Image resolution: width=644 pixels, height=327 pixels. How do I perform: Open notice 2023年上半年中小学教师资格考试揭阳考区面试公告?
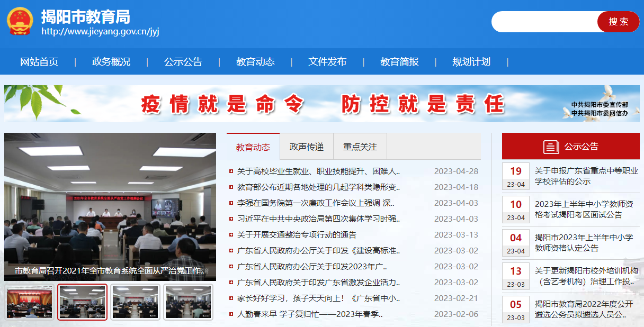click(584, 210)
